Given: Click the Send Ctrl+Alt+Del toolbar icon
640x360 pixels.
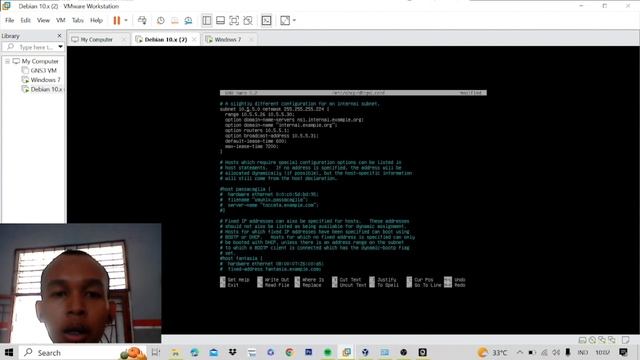Looking at the screenshot, I should [x=142, y=20].
